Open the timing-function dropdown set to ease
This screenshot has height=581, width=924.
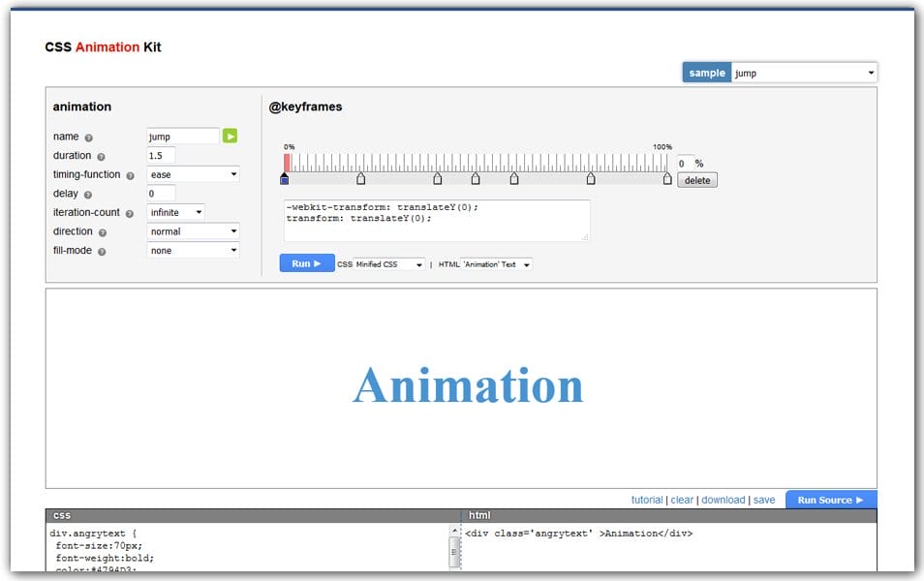pos(192,174)
